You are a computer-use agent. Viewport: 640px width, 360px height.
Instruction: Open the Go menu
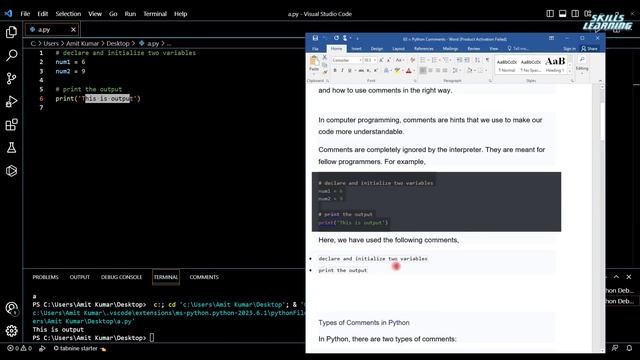pyautogui.click(x=113, y=13)
